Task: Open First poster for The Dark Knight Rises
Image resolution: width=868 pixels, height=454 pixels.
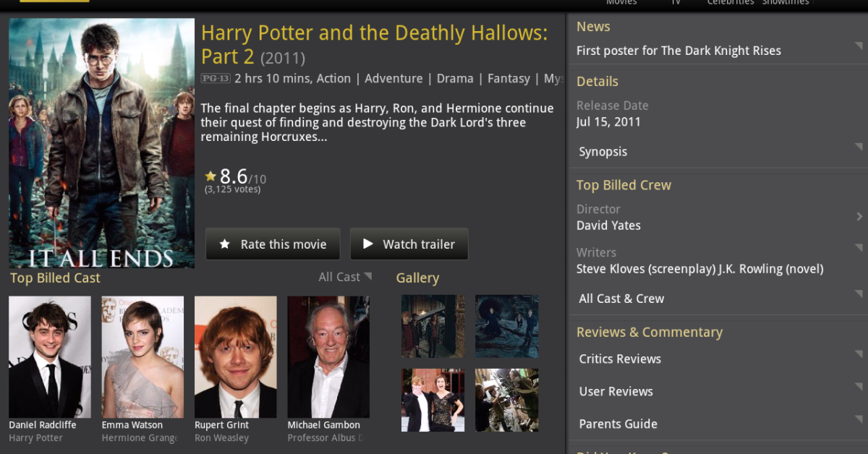Action: 678,51
